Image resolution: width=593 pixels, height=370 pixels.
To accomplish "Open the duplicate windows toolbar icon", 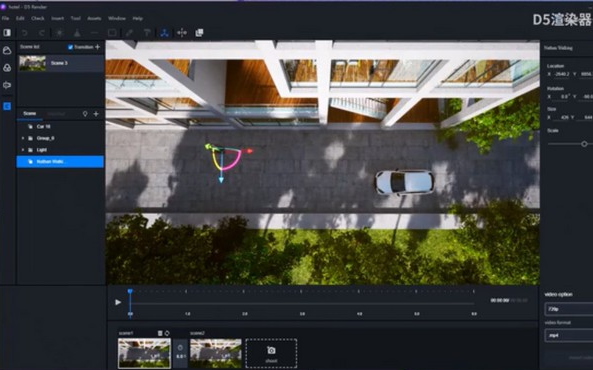I will tap(199, 33).
